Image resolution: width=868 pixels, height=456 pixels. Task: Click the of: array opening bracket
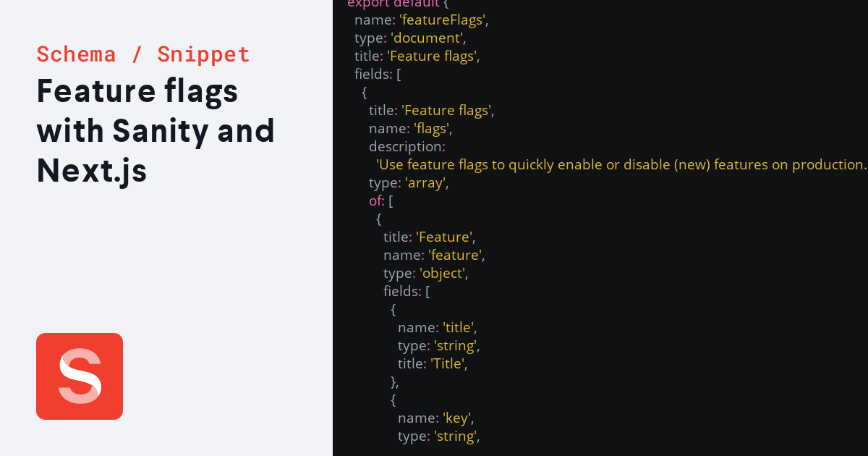390,200
